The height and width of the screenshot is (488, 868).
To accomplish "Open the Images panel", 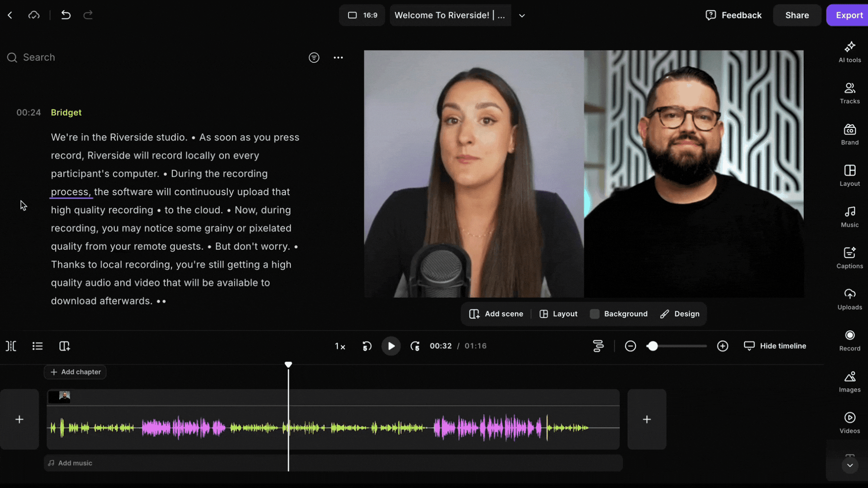I will [x=850, y=382].
